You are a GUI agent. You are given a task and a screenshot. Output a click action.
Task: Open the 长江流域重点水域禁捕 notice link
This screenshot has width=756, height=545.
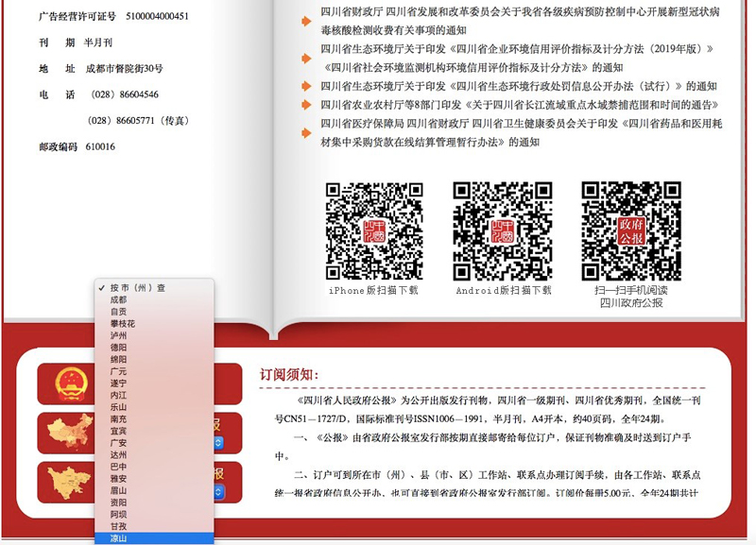pyautogui.click(x=520, y=105)
